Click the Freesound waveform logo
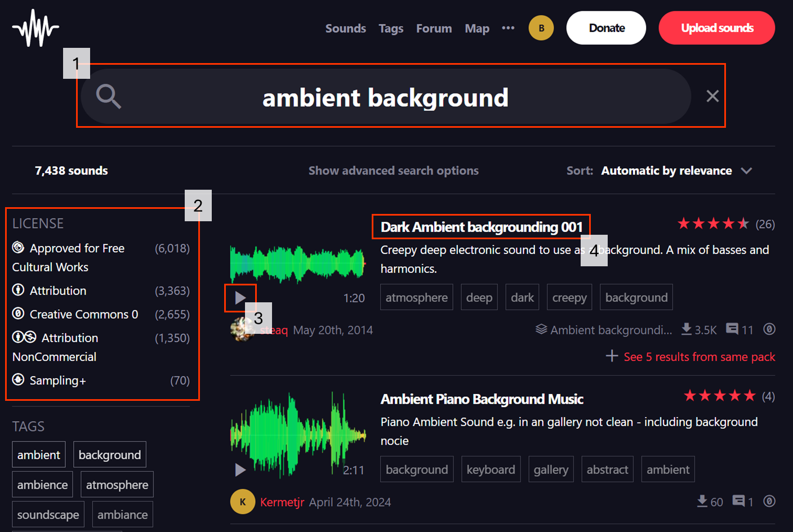The width and height of the screenshot is (793, 532). (35, 28)
